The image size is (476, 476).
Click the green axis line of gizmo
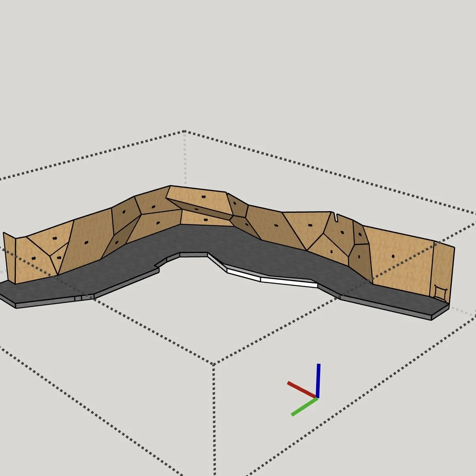[x=304, y=407]
